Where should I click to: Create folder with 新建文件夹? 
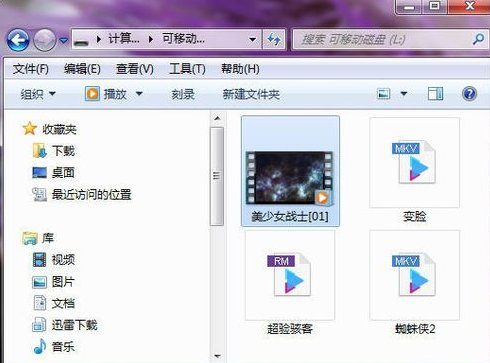[251, 94]
